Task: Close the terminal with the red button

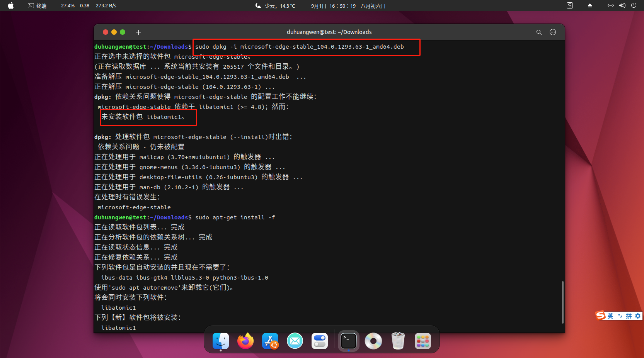Action: click(105, 32)
